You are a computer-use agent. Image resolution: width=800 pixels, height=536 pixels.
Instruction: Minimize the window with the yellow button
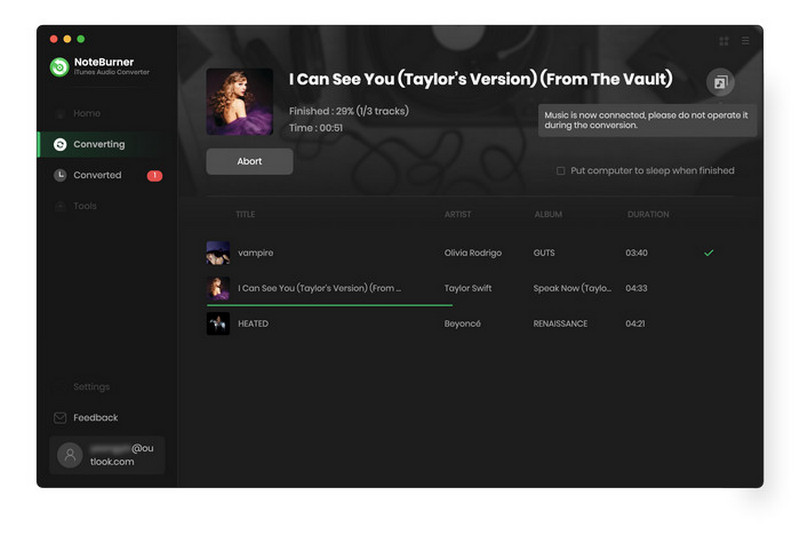point(67,39)
